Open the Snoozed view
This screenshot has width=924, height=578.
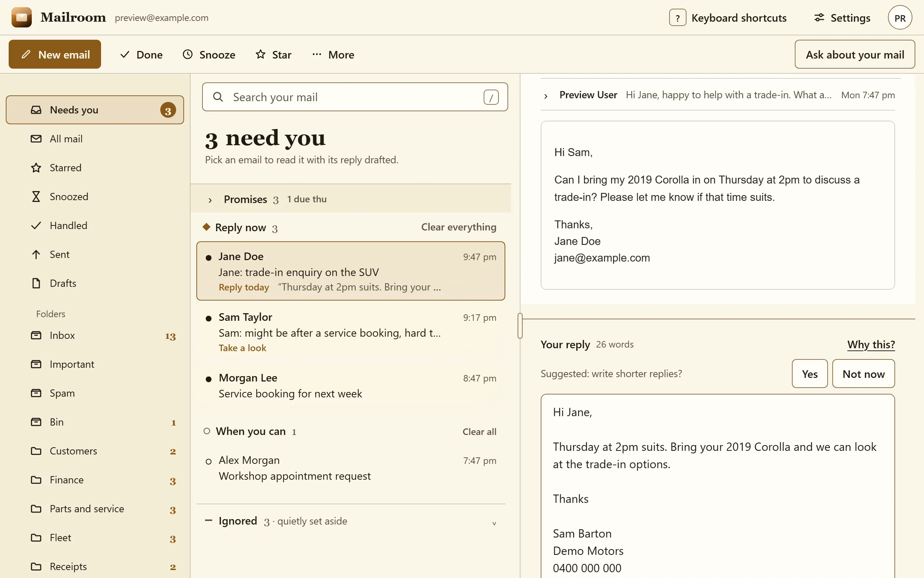95,197
